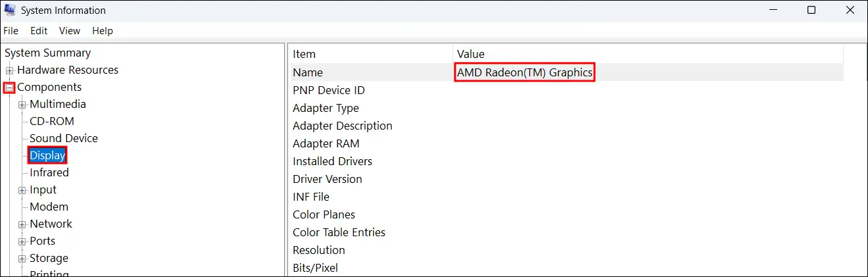Select the Adapter Description row
Image resolution: width=868 pixels, height=277 pixels.
coord(566,126)
